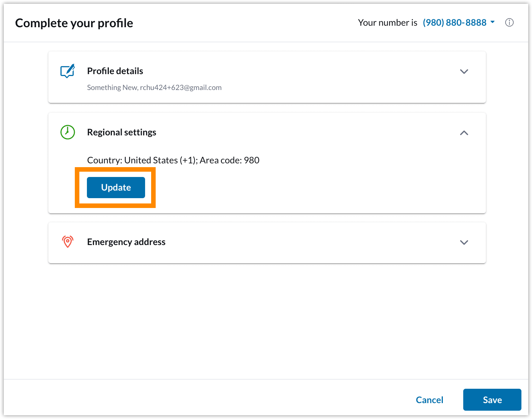The height and width of the screenshot is (419, 532).
Task: Select the Regional settings clock icon
Action: tap(67, 132)
